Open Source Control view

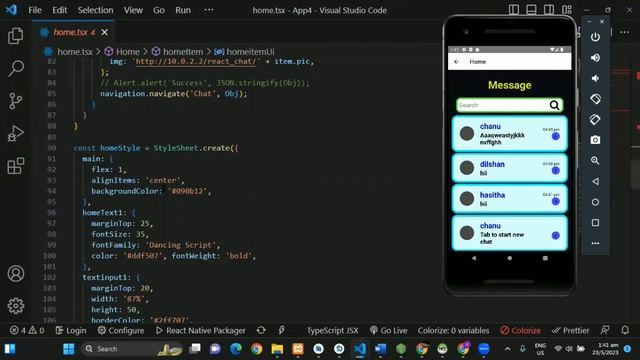click(16, 101)
